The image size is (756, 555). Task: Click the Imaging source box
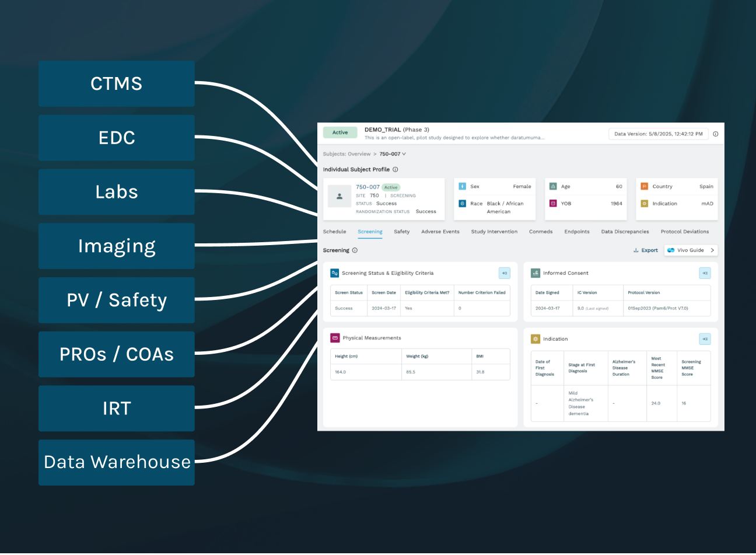point(117,246)
